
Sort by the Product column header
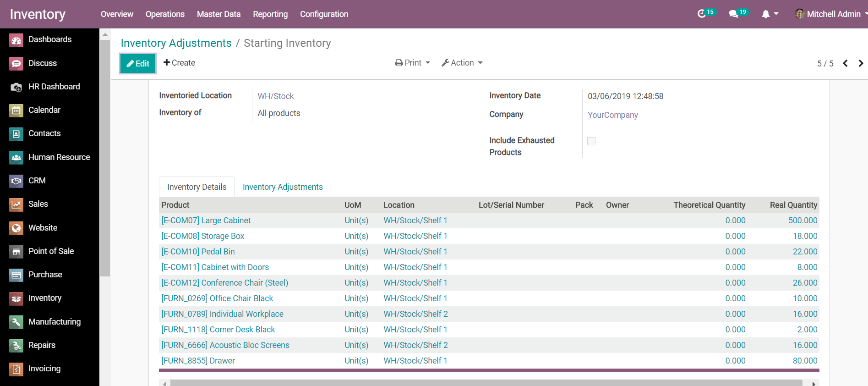click(175, 205)
